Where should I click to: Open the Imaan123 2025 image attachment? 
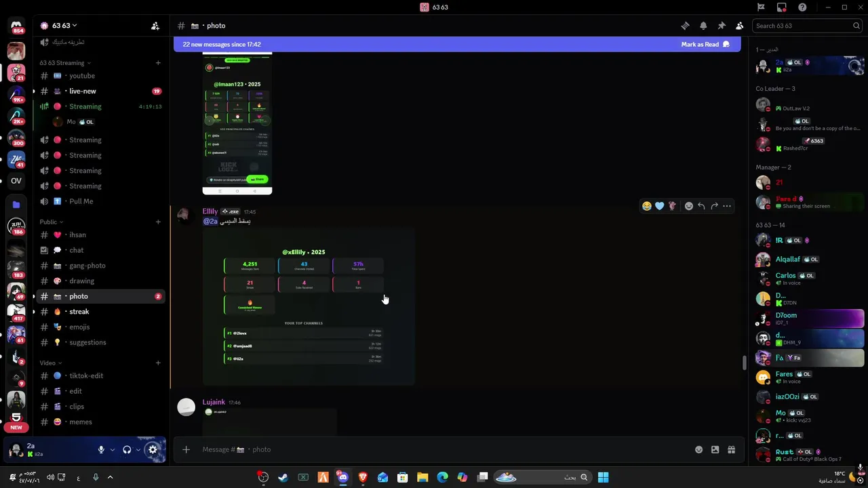[237, 123]
